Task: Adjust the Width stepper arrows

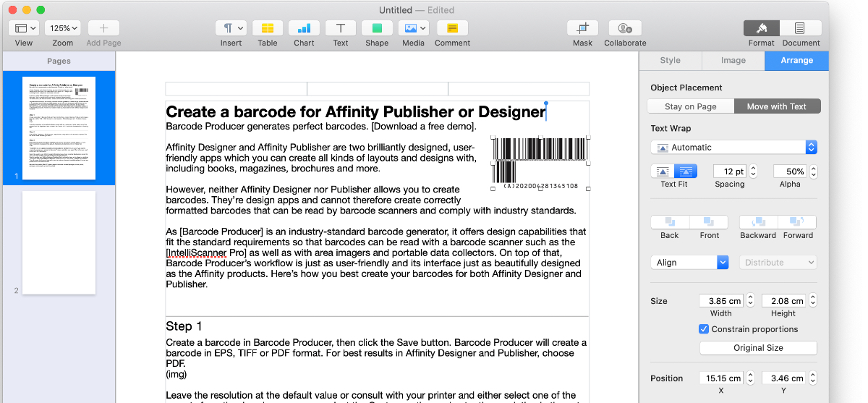Action: [x=750, y=301]
